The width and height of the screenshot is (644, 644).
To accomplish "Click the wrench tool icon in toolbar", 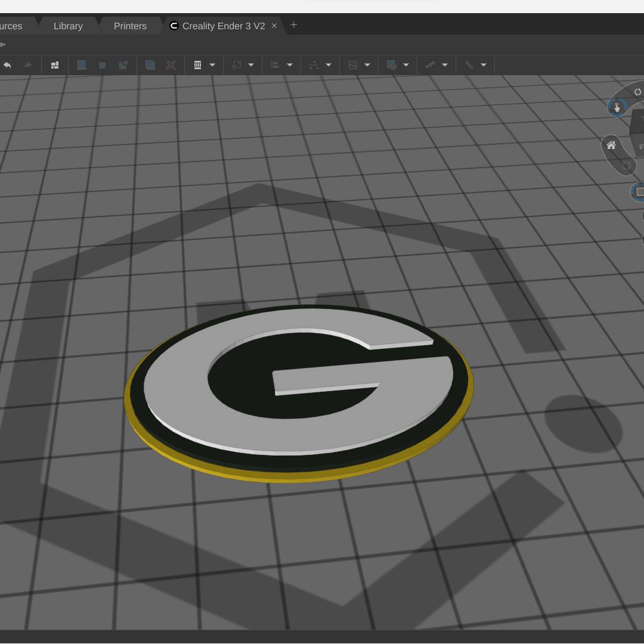I will [469, 65].
